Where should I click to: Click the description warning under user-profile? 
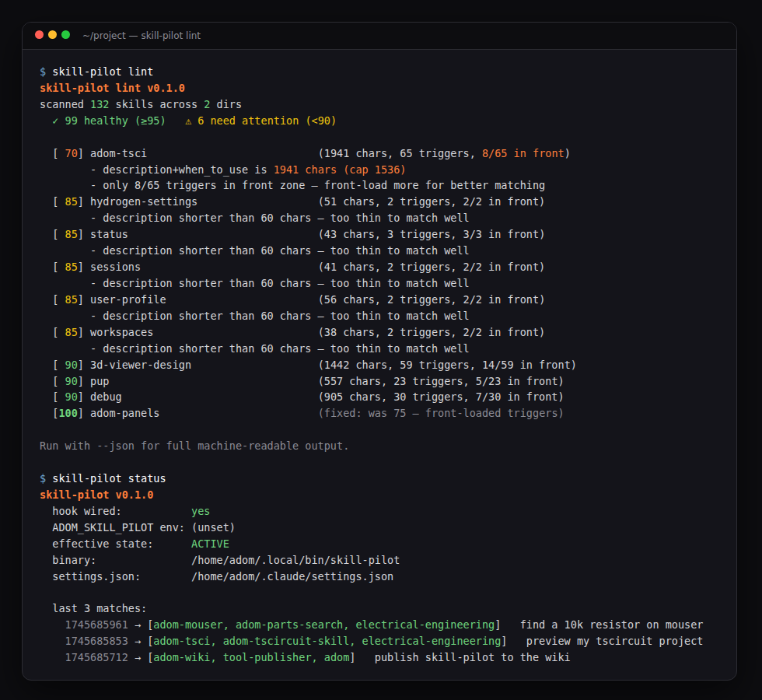280,316
